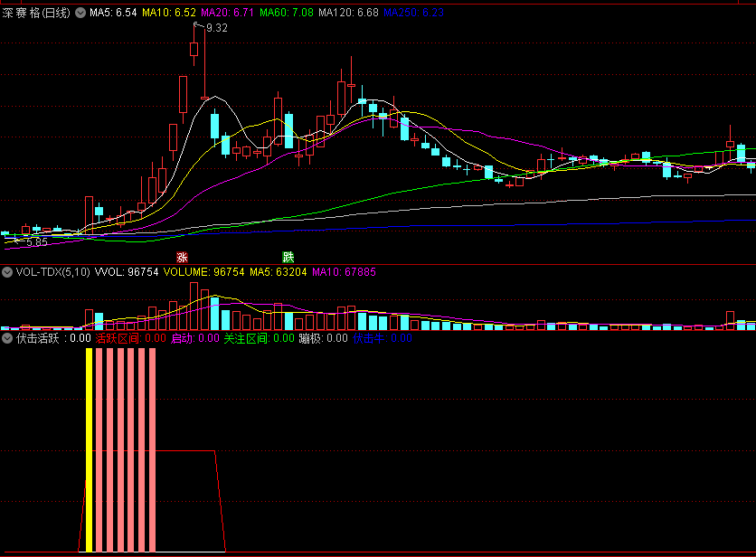The width and height of the screenshot is (756, 557).
Task: Click the volume MA10: 67885 label
Action: pos(344,272)
